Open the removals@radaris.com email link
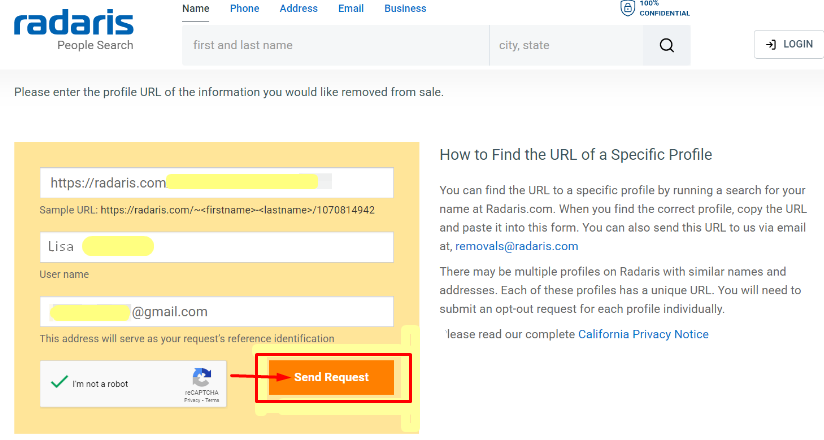The image size is (824, 440). click(517, 246)
